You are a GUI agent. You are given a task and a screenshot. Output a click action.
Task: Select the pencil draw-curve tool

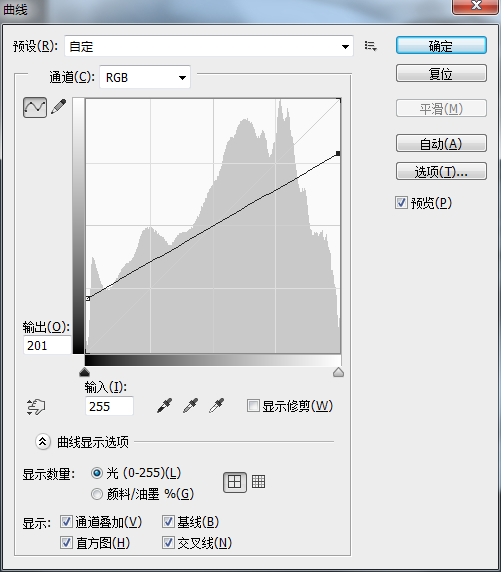pos(58,107)
